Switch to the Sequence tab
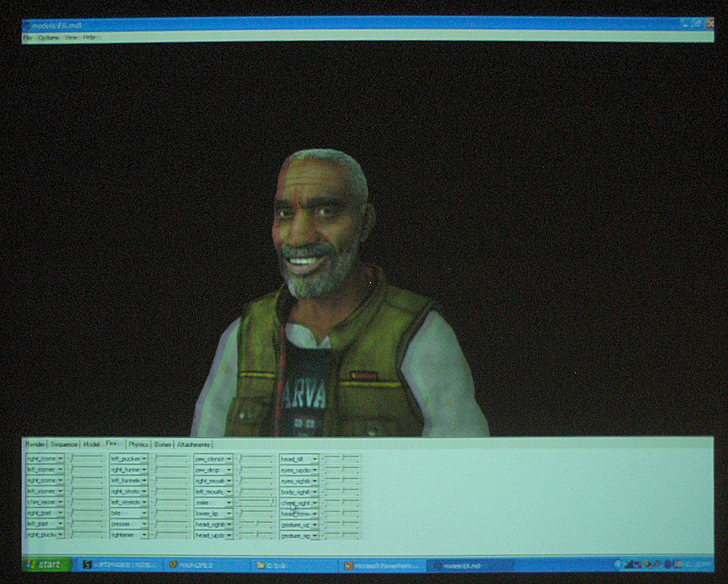Screen dimensions: 728x584 click(63, 444)
